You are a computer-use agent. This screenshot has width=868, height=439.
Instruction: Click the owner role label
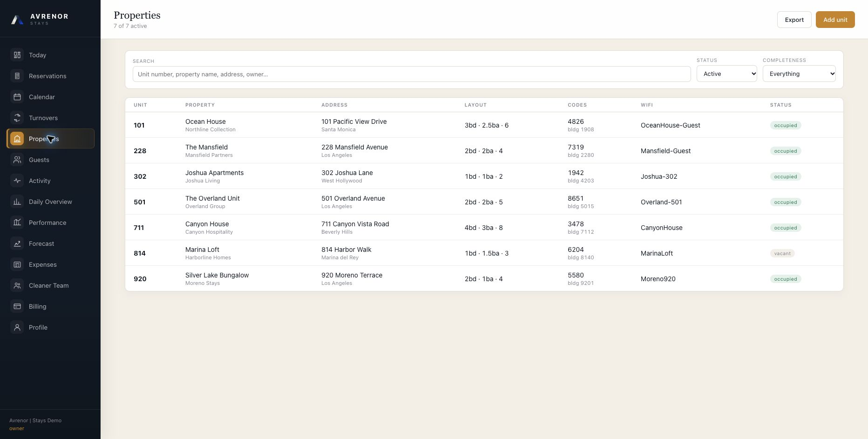[x=17, y=428]
